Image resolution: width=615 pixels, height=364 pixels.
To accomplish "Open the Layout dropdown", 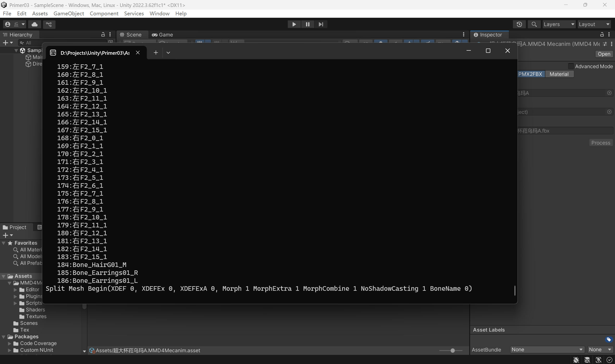I will 594,24.
